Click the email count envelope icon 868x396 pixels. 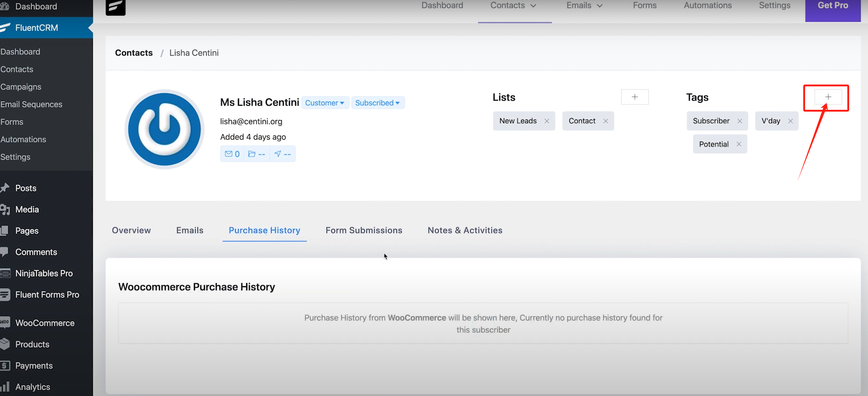(x=229, y=154)
